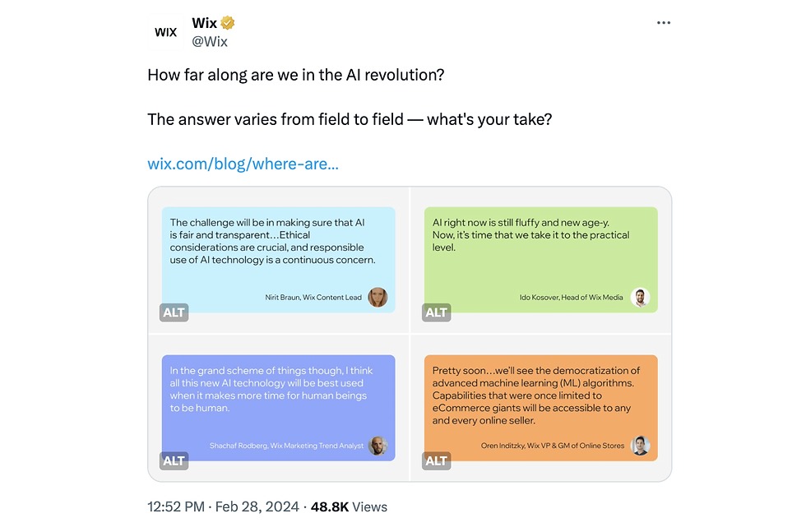Click Shachaf Rodberg's avatar photo
The image size is (806, 532).
coord(378,446)
